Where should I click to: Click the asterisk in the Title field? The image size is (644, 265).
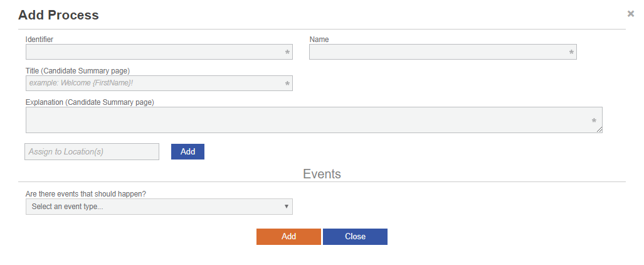(x=287, y=84)
